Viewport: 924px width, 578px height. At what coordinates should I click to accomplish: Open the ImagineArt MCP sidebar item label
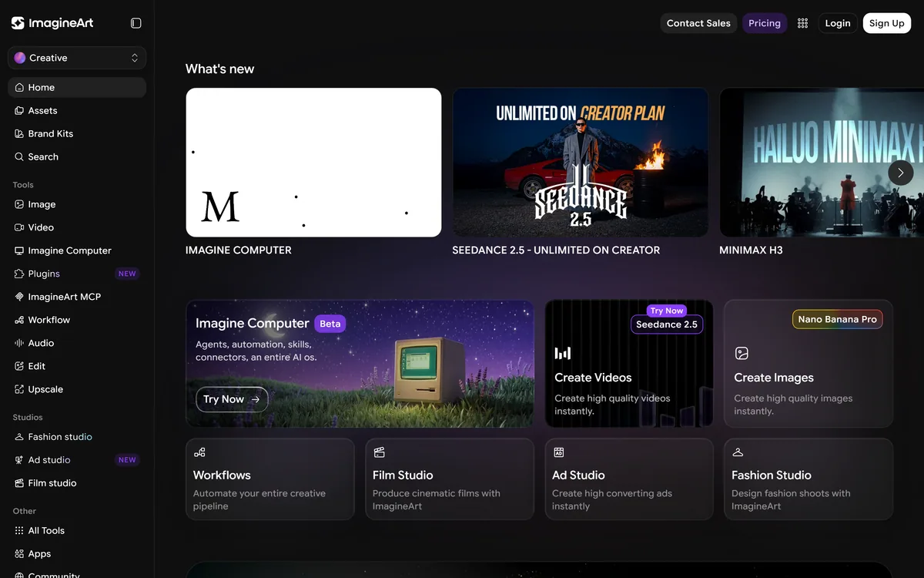pos(65,297)
